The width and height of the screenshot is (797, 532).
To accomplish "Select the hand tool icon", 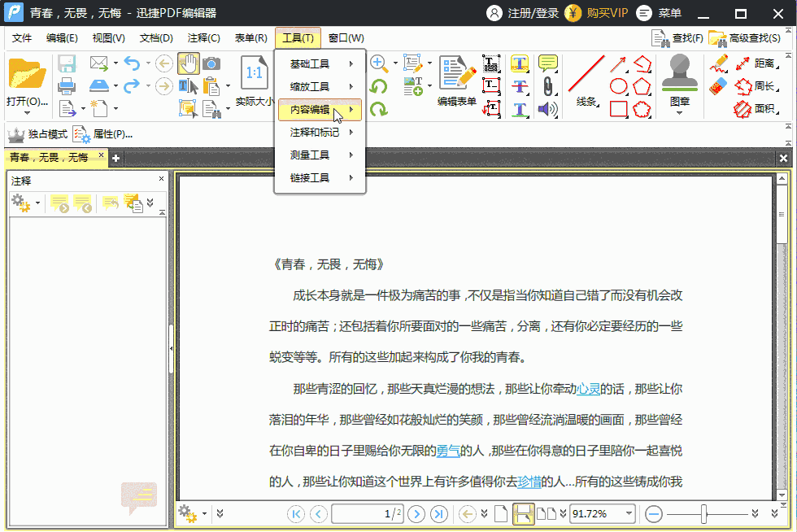I will click(x=188, y=63).
